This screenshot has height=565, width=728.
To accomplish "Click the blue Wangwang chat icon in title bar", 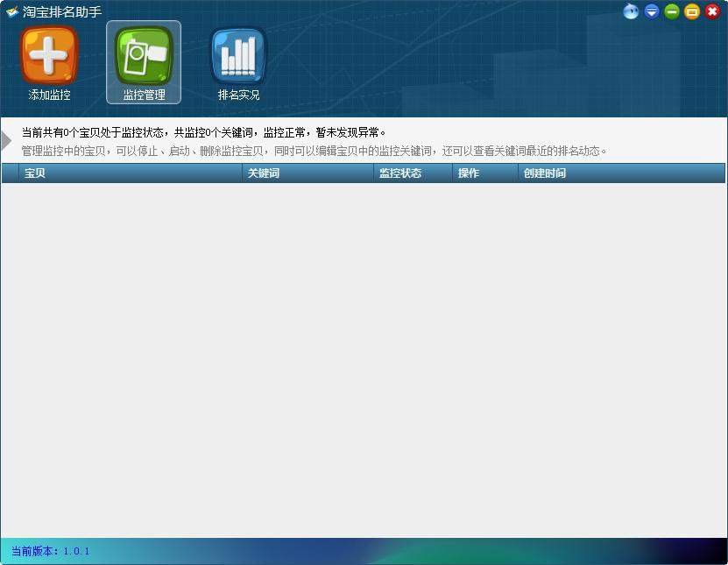I will 631,12.
